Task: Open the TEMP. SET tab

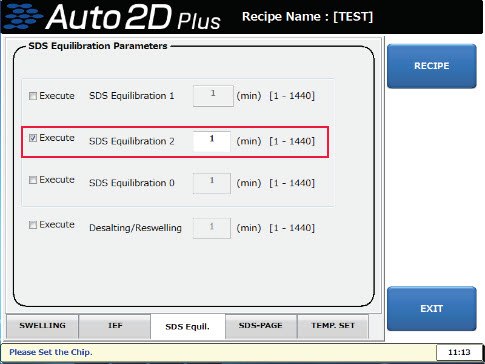Action: point(333,326)
